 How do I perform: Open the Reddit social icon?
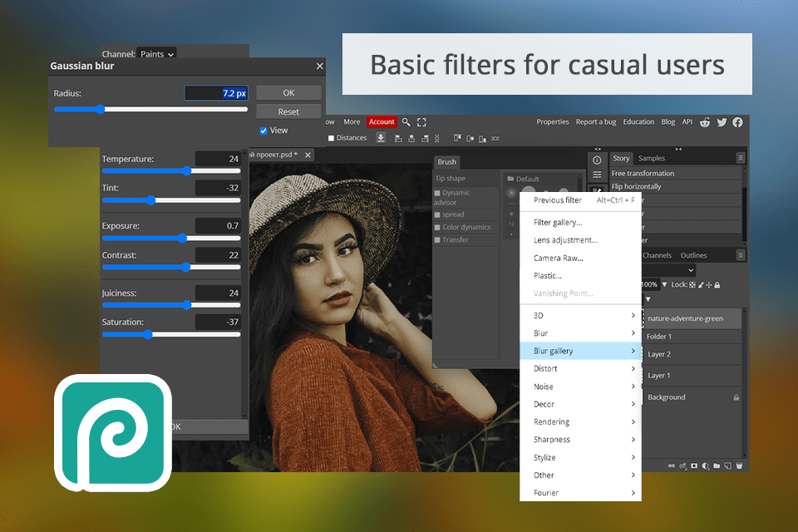click(706, 122)
